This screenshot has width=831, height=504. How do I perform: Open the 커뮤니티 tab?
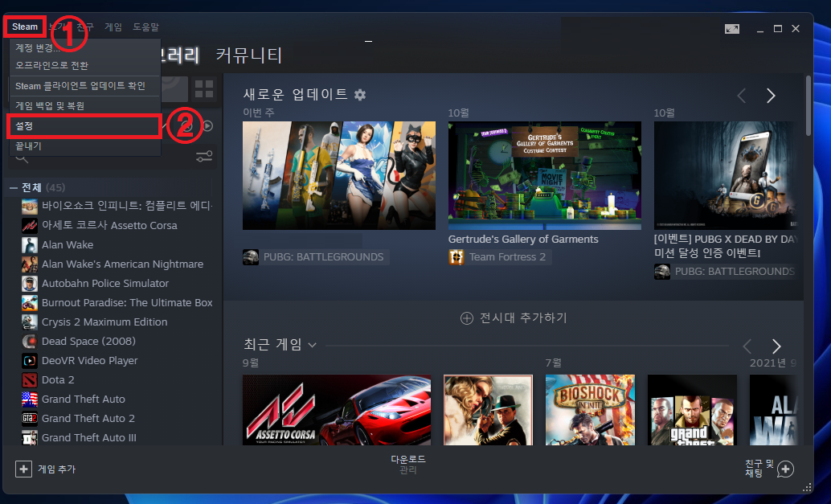(249, 55)
